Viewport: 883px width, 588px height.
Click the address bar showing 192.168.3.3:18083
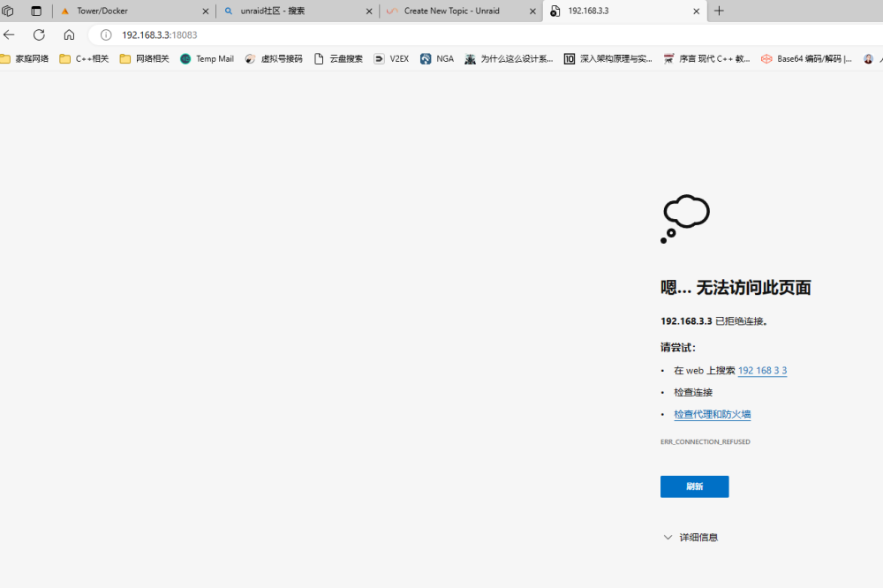point(484,35)
